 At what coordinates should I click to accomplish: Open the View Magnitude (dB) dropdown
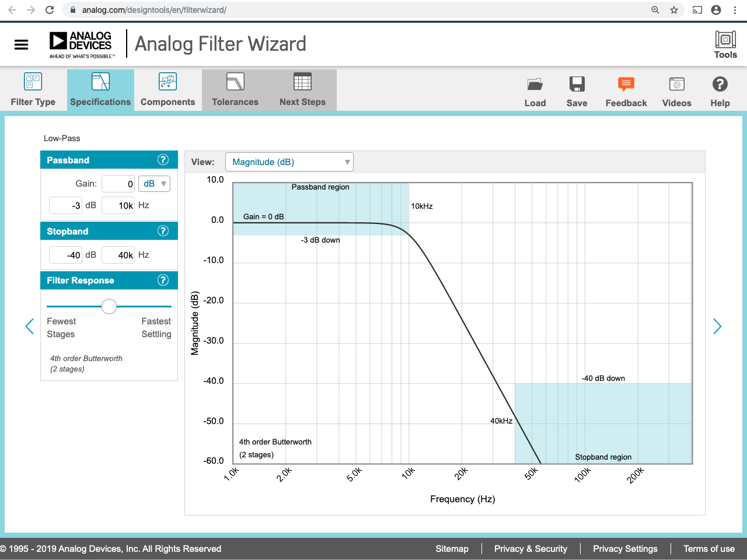tap(289, 162)
